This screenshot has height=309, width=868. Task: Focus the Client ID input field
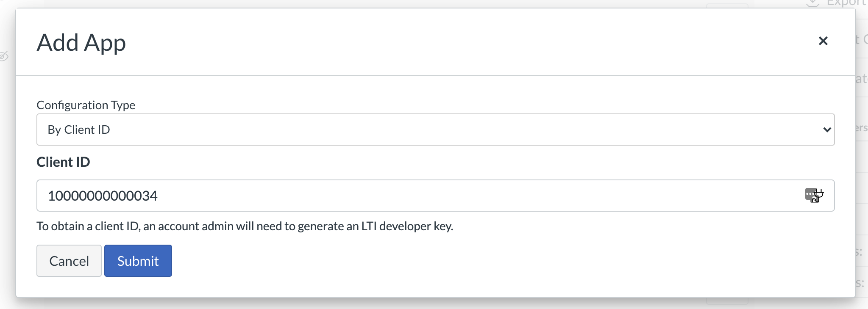[424, 196]
